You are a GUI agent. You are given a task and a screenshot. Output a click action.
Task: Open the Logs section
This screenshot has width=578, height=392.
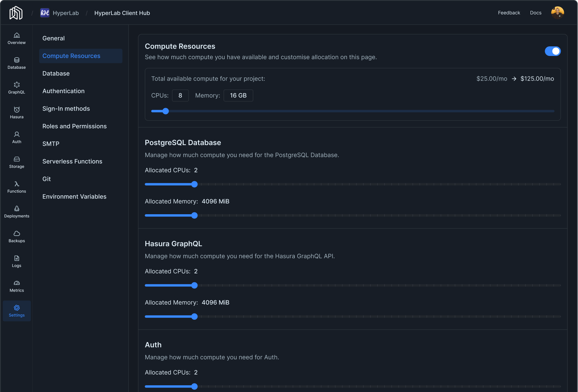tap(17, 262)
